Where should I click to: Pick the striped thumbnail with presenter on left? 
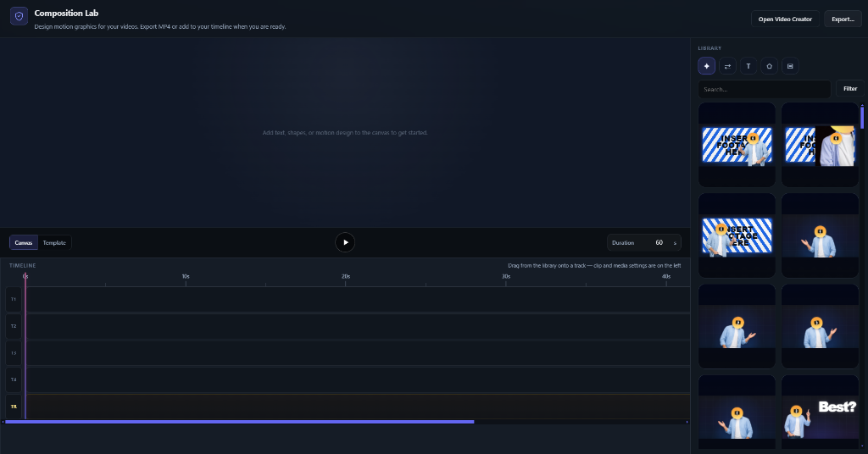point(737,235)
